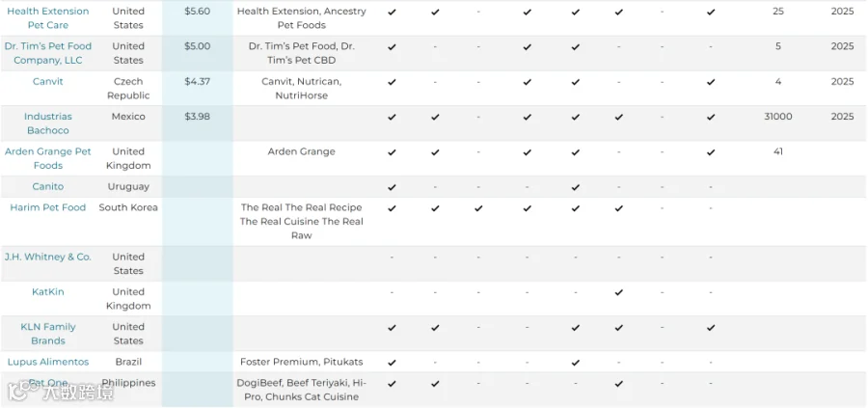Screen dimensions: 868x408
Task: Open the Harim Pet Food link
Action: click(47, 207)
